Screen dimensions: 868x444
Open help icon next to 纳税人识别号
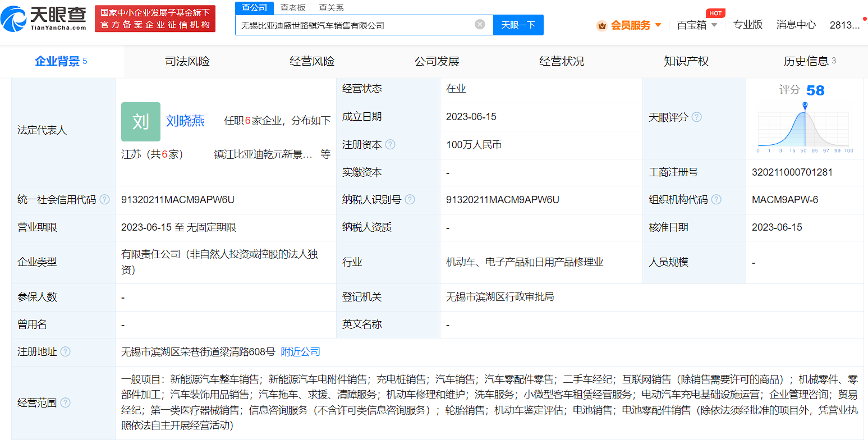tap(410, 199)
